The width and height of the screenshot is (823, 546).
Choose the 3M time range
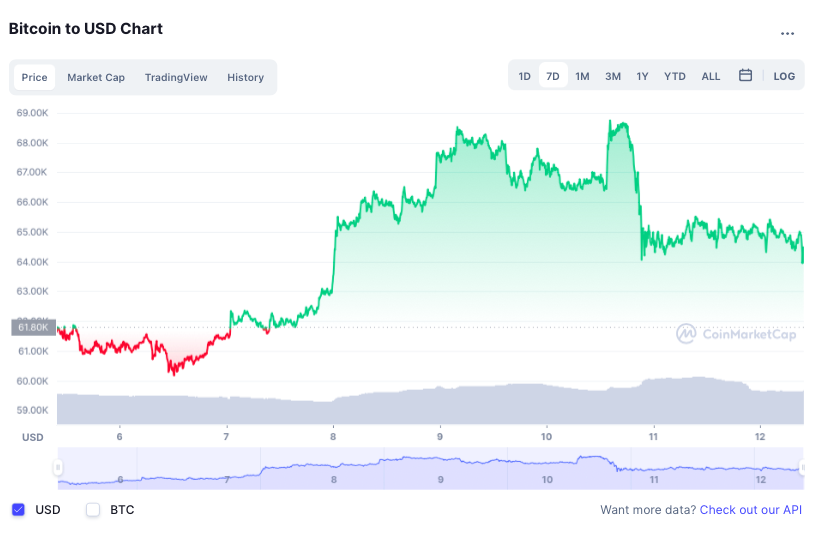click(613, 76)
